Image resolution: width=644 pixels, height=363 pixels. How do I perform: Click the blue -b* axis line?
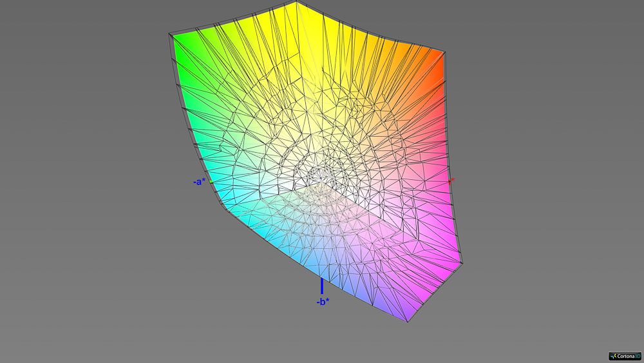[x=321, y=286]
